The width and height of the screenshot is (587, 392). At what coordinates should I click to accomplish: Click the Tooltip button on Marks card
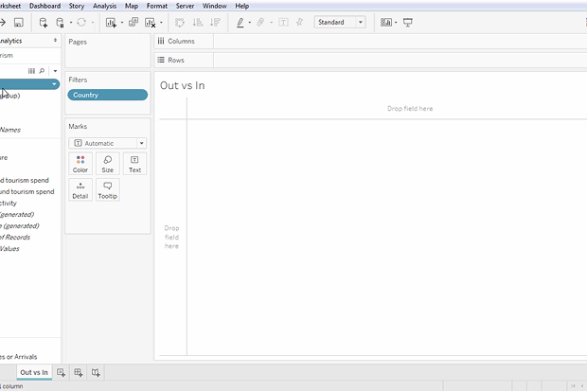point(107,189)
